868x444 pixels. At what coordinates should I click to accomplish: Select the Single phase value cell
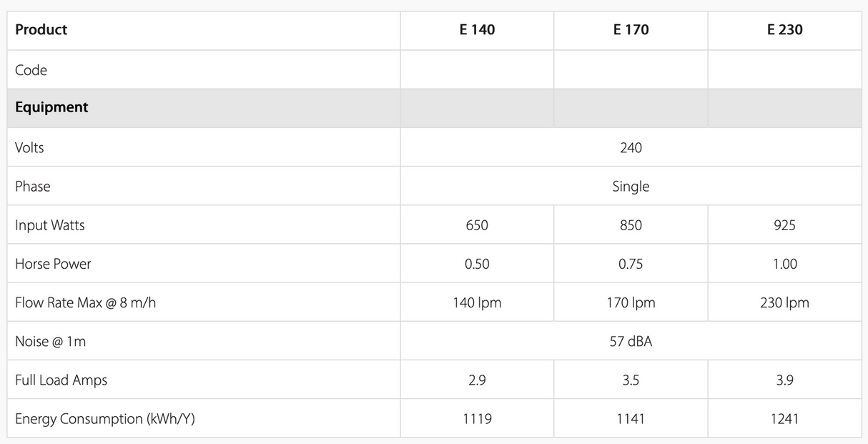(x=631, y=187)
